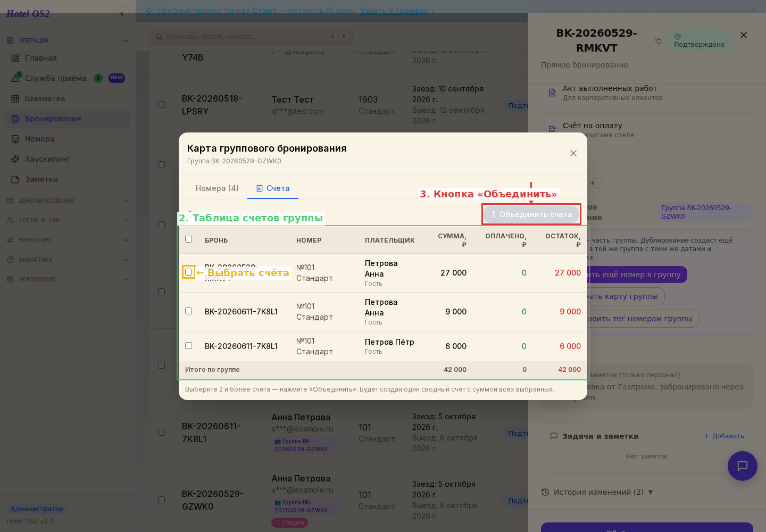
Task: Focus the command search input field
Action: tap(251, 37)
